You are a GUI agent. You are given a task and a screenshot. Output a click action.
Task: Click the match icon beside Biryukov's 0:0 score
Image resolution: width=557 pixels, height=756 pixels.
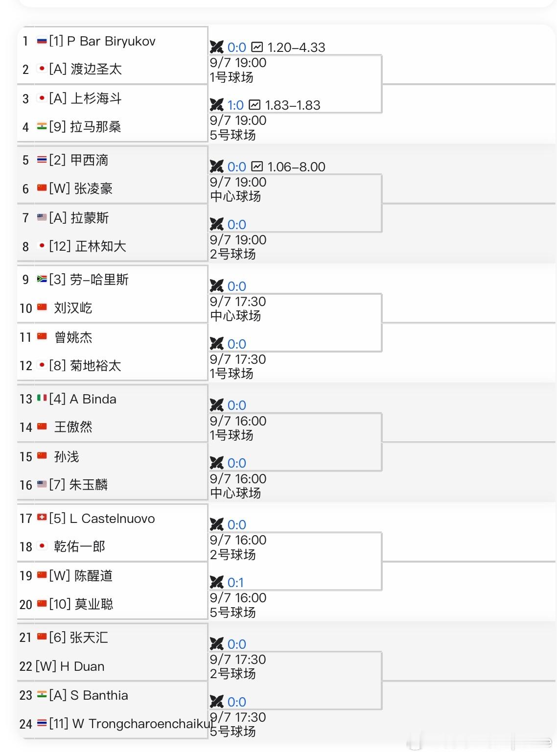216,47
